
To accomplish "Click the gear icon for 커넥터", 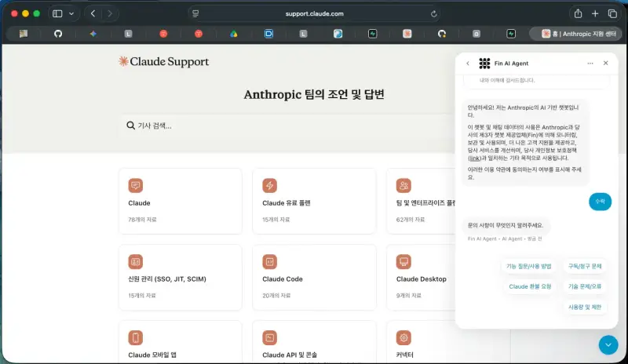I will 403,337.
